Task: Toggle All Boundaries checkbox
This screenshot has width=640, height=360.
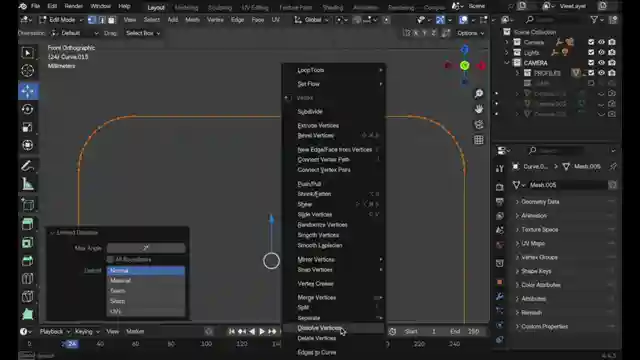Action: point(110,260)
